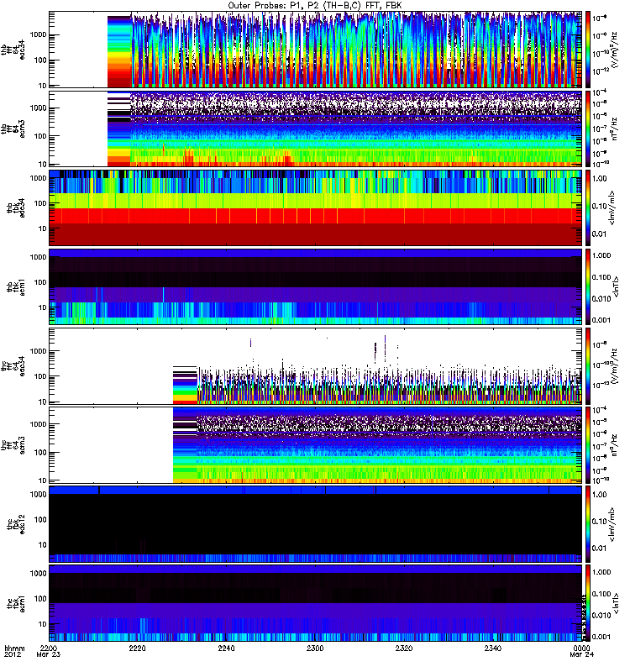The height and width of the screenshot is (672, 630).
Task: Click the 2300 time axis tick label
Action: tap(315, 649)
